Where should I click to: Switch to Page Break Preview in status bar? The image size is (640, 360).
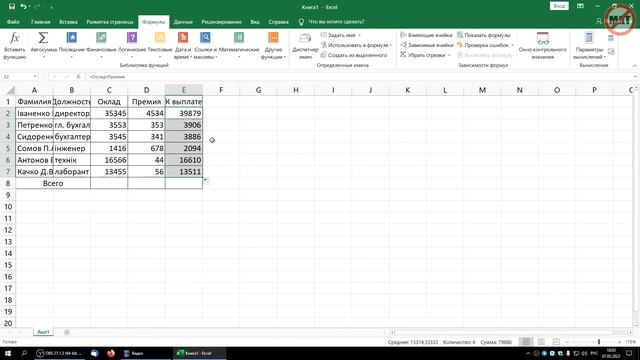[x=556, y=342]
